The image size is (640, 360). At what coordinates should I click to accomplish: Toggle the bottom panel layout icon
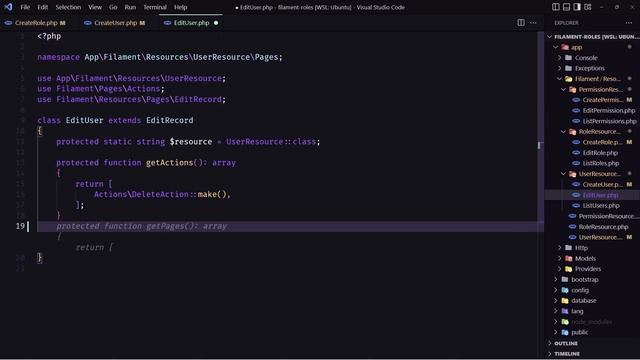[567, 7]
